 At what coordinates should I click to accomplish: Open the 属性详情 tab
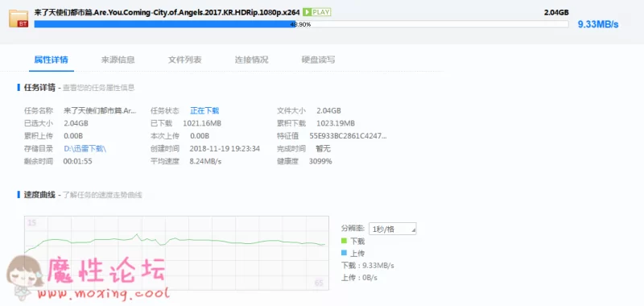51,60
